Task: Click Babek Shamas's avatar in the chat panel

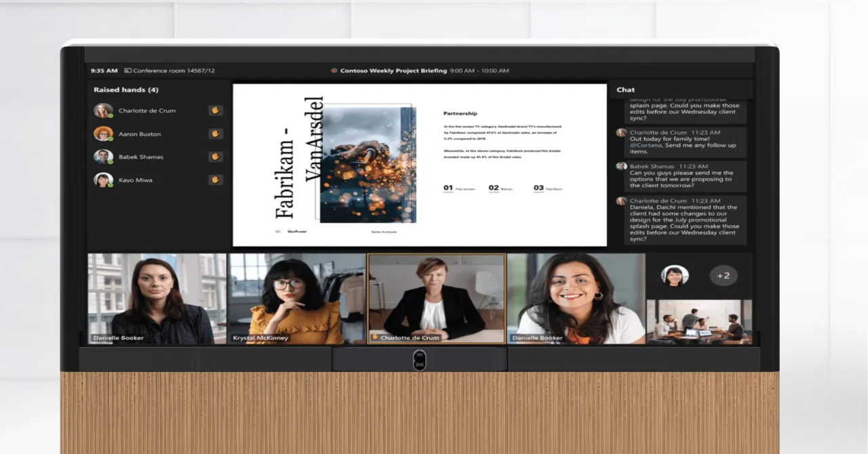Action: 621,166
